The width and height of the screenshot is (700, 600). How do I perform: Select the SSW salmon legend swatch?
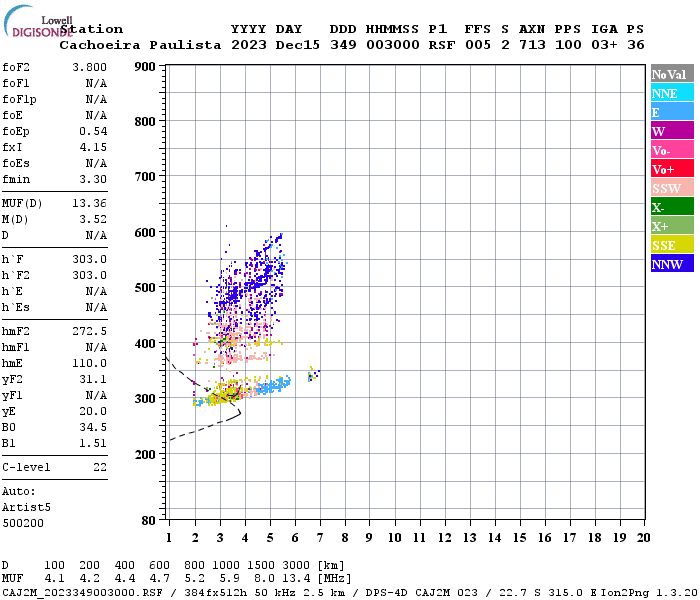(x=672, y=188)
